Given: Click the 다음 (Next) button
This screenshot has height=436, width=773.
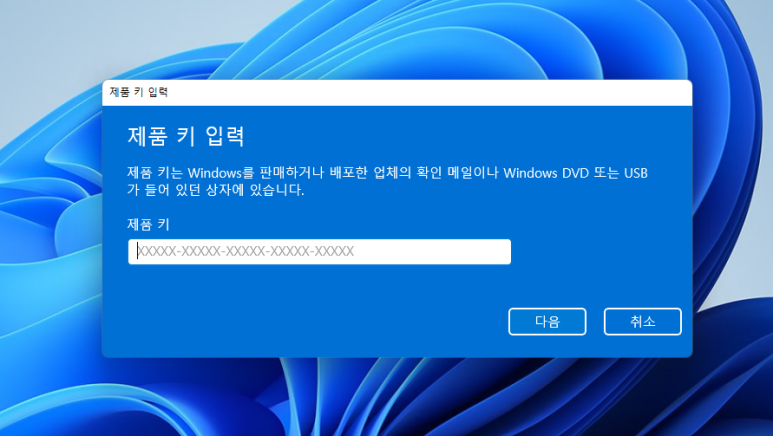Looking at the screenshot, I should pyautogui.click(x=547, y=322).
